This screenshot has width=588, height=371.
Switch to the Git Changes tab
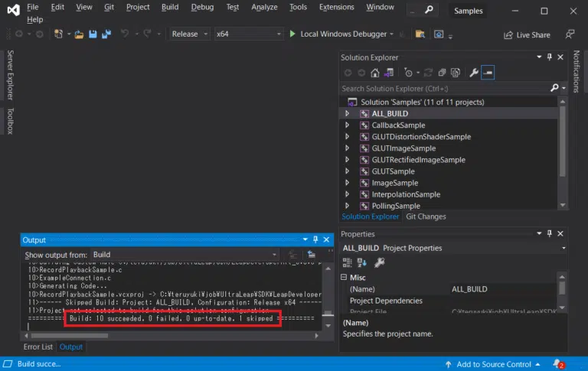(x=426, y=216)
